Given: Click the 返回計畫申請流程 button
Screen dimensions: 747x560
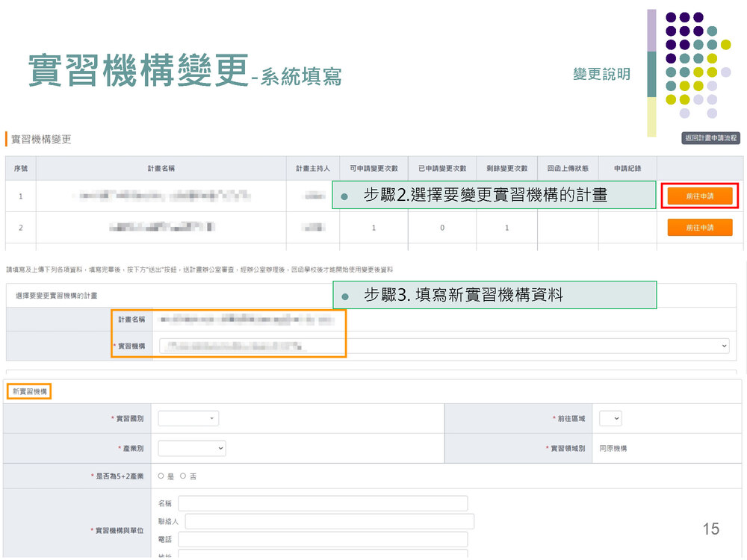Looking at the screenshot, I should point(710,138).
